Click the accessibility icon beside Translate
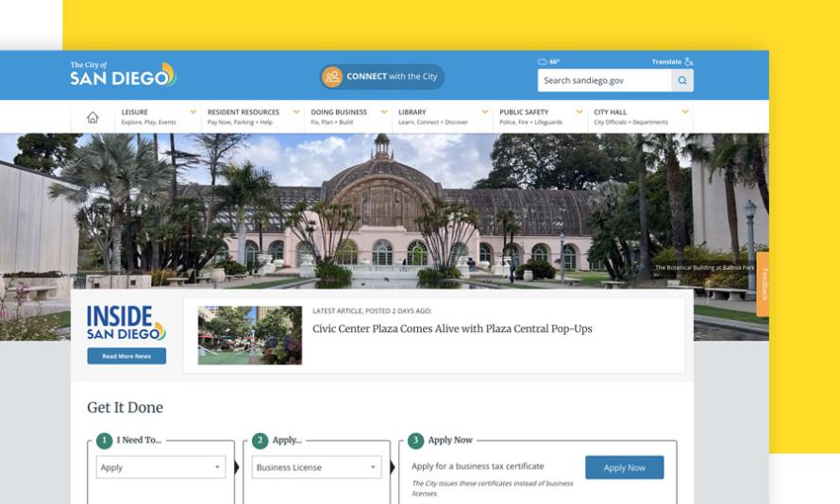The image size is (840, 504). tap(689, 61)
